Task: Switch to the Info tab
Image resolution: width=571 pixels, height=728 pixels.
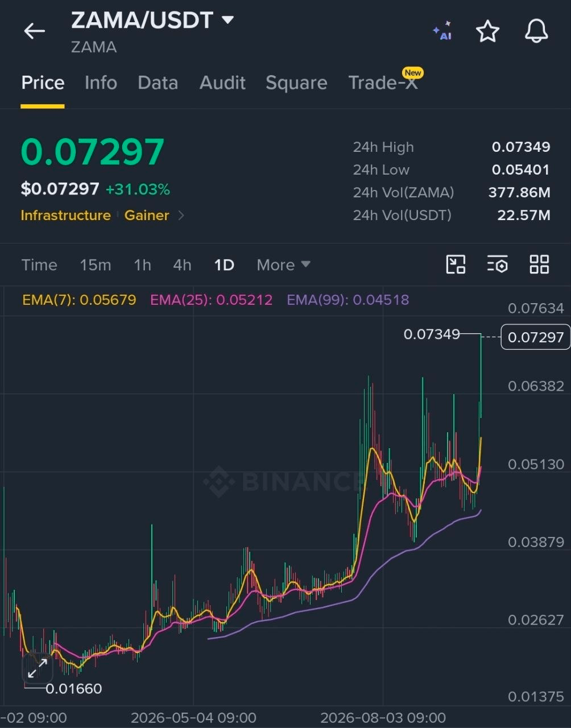Action: pos(101,83)
